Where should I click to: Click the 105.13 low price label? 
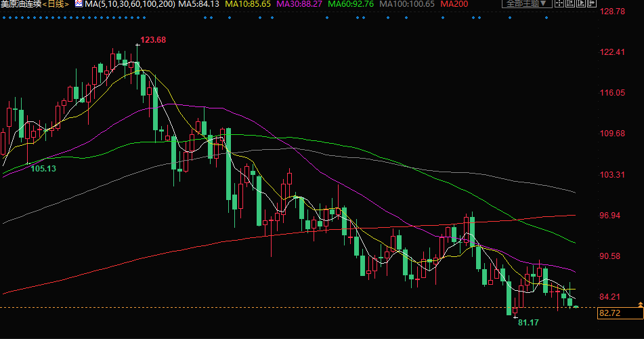tap(43, 168)
